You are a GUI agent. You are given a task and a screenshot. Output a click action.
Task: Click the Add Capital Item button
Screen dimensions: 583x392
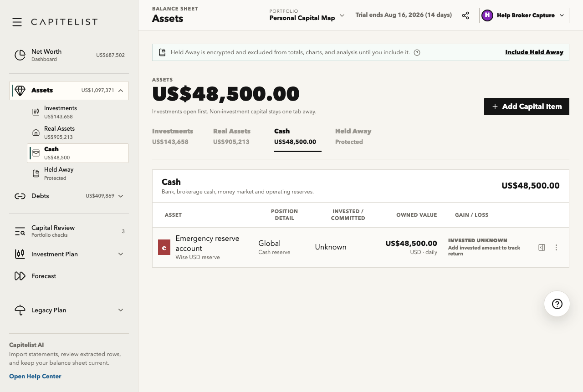click(527, 107)
